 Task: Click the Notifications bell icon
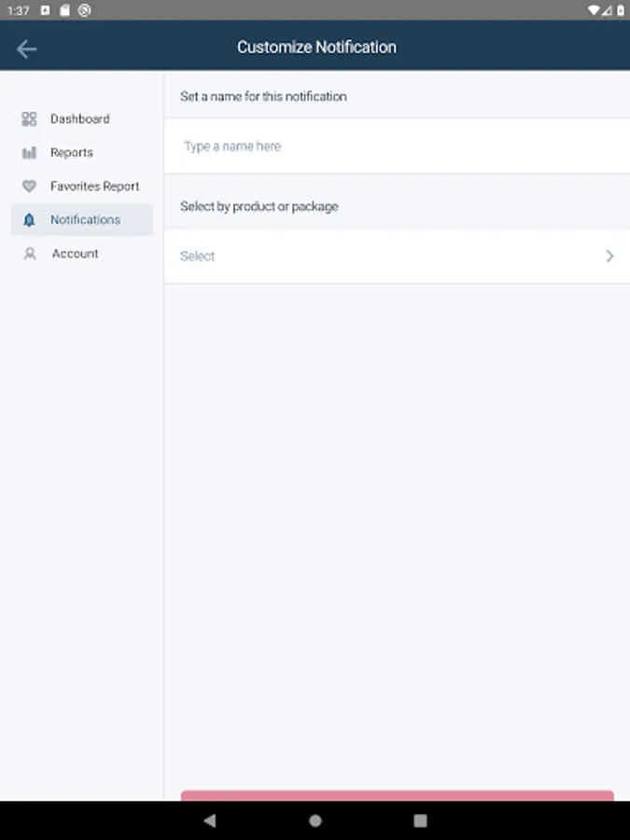(x=29, y=220)
